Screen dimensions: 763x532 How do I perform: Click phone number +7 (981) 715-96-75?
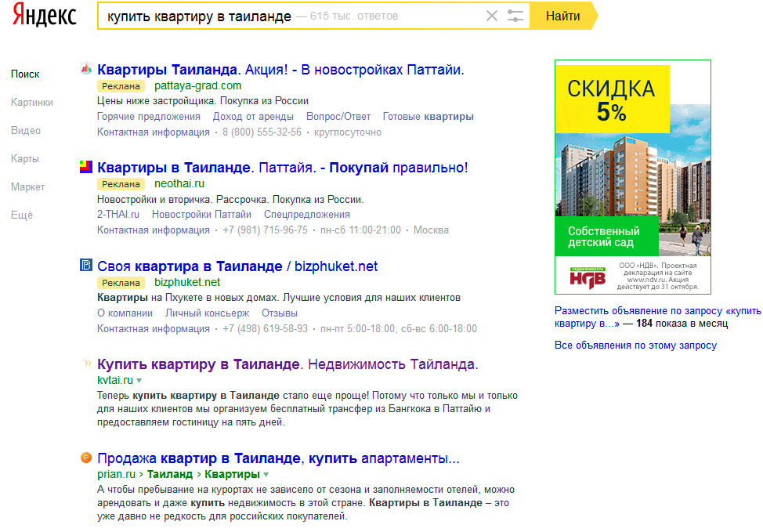(266, 230)
